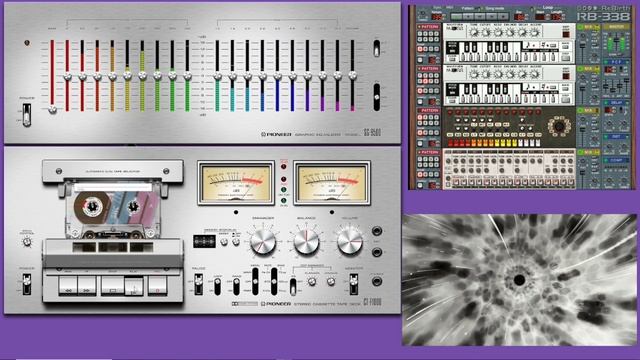Click the top red record indicator lamp
640x360 pixels.
(x=284, y=167)
